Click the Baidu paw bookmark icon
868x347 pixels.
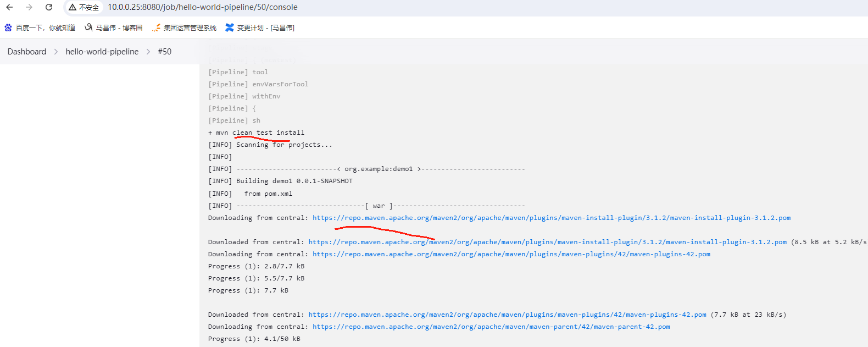[x=8, y=27]
